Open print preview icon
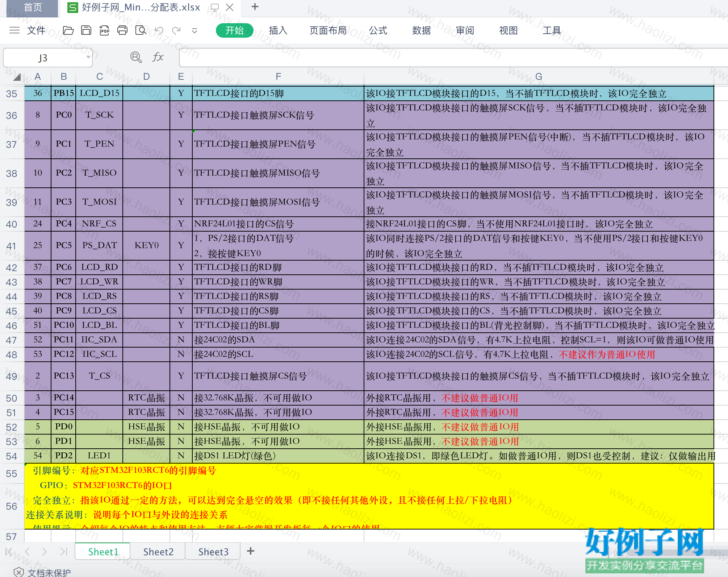Image resolution: width=728 pixels, height=577 pixels. (141, 30)
